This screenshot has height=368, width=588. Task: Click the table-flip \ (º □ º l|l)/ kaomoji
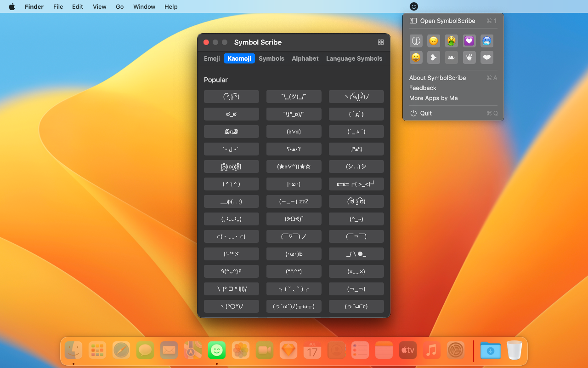pyautogui.click(x=232, y=289)
